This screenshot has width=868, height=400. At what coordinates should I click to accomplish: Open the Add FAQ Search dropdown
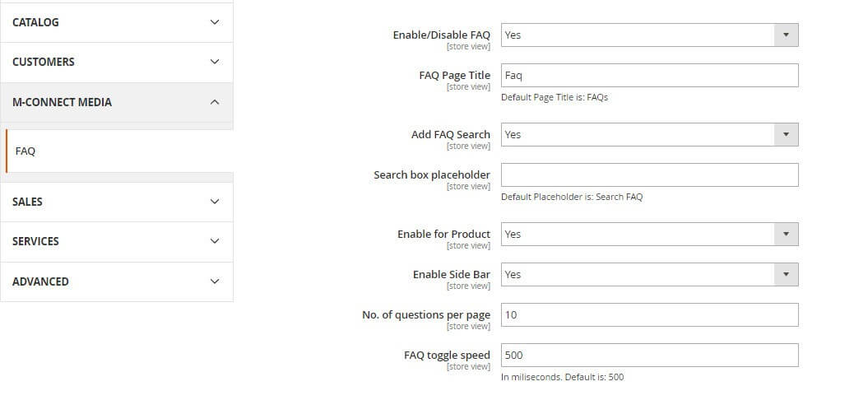[x=649, y=134]
